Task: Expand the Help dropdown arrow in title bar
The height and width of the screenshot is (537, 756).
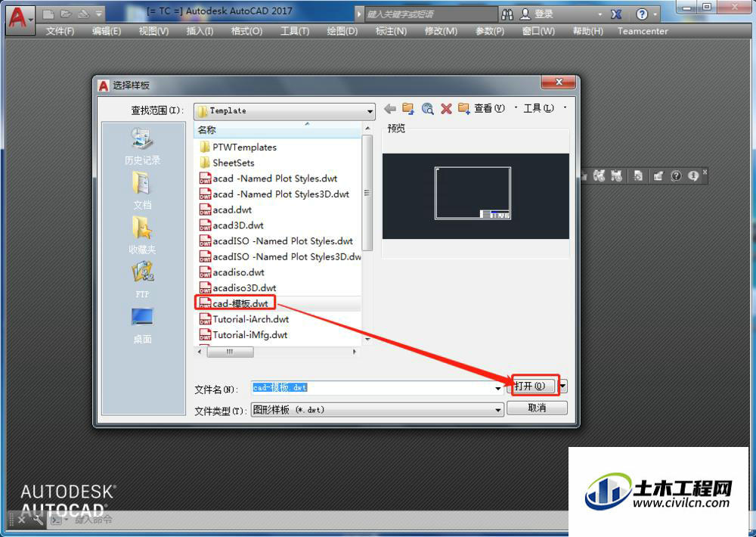Action: point(655,14)
